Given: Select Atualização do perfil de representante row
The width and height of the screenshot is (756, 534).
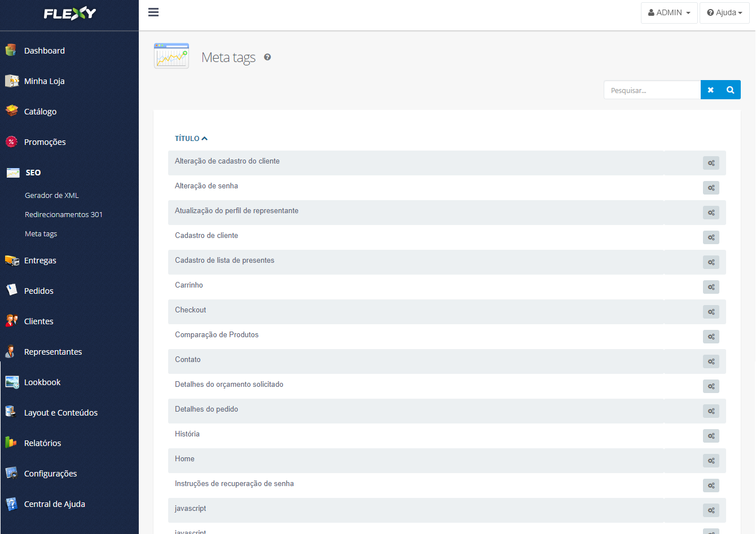Looking at the screenshot, I should (447, 213).
